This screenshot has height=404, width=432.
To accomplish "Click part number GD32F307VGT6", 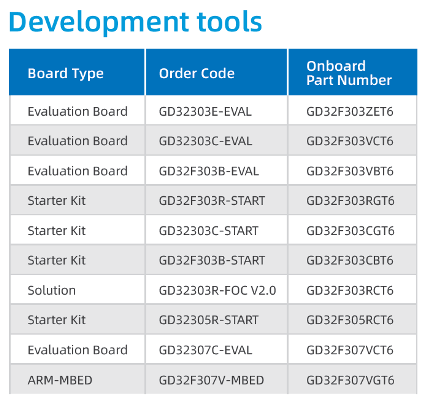I will (x=350, y=380).
